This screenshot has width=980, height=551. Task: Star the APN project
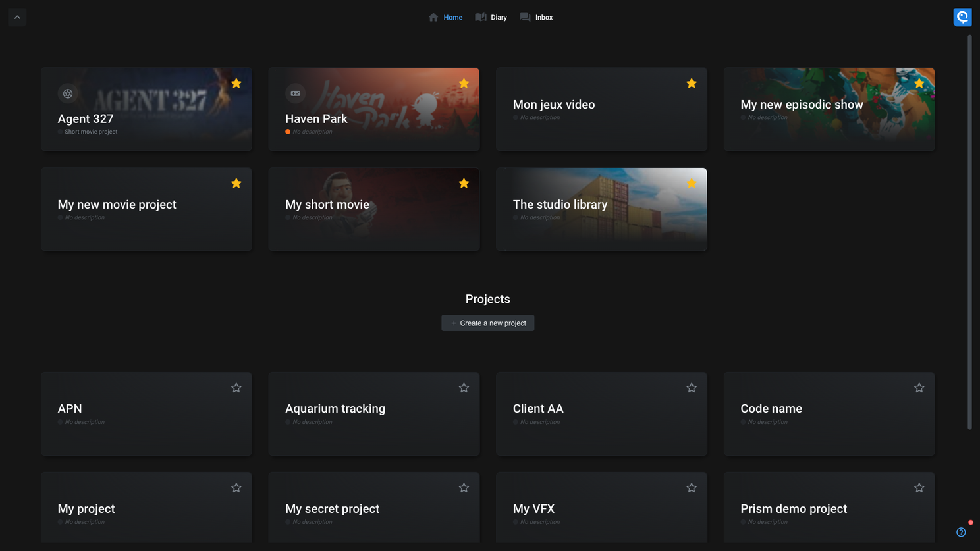(x=236, y=388)
